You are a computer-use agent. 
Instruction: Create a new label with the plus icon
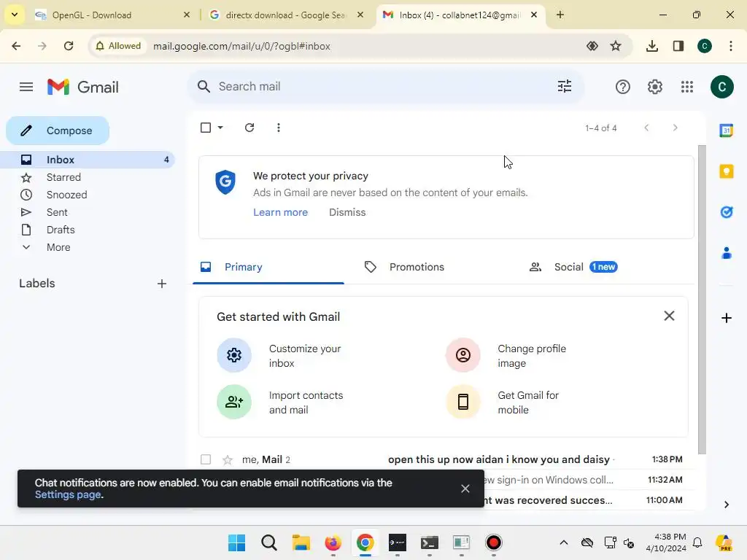pyautogui.click(x=162, y=284)
